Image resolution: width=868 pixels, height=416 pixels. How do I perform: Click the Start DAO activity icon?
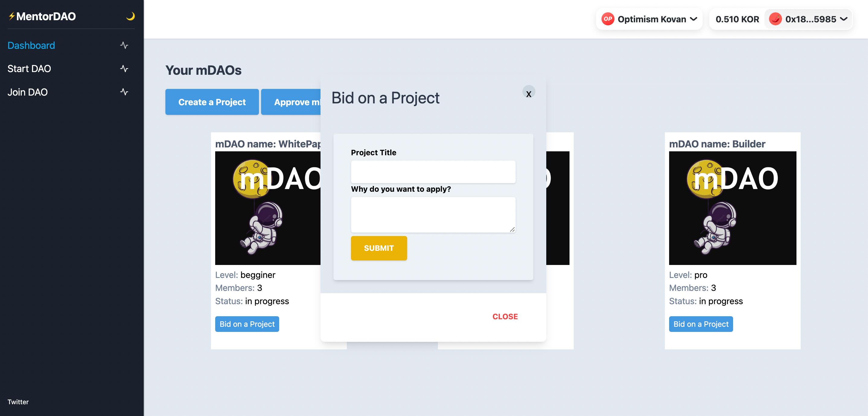coord(125,69)
